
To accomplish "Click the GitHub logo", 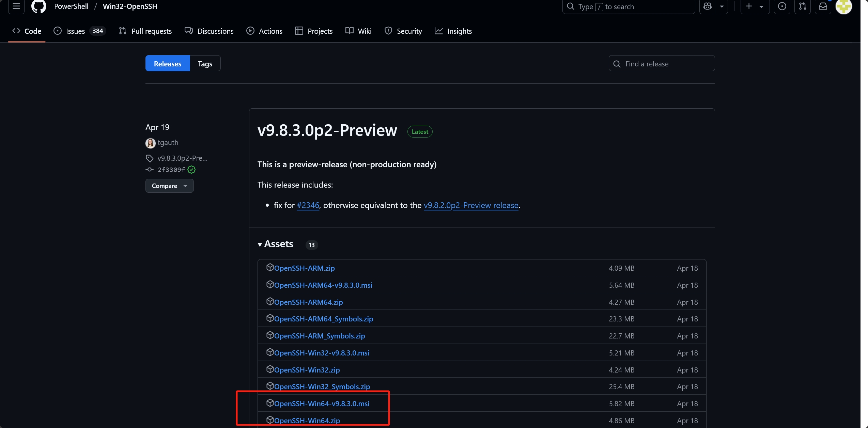I will pos(38,7).
